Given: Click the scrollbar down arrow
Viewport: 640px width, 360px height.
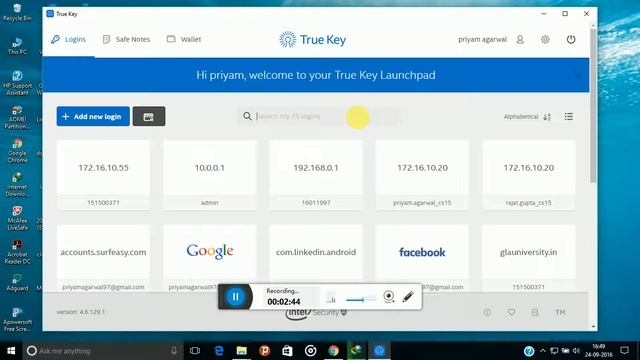Looking at the screenshot, I should (x=593, y=327).
